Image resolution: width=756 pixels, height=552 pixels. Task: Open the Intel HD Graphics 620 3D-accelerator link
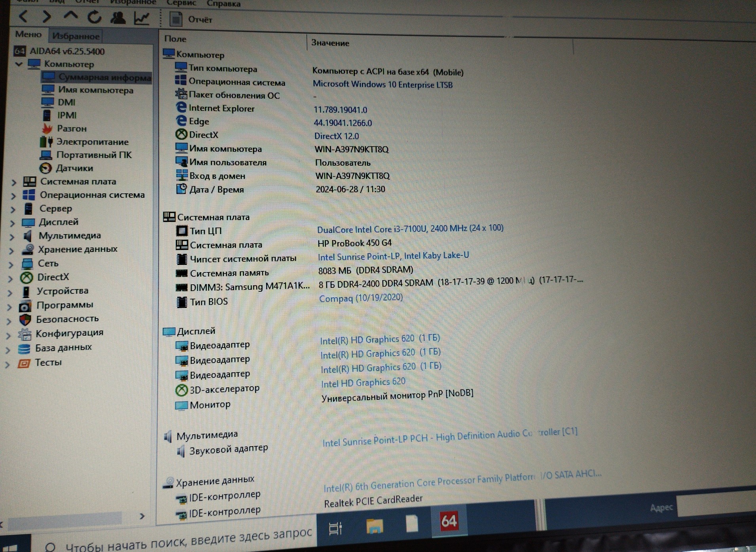(x=363, y=383)
